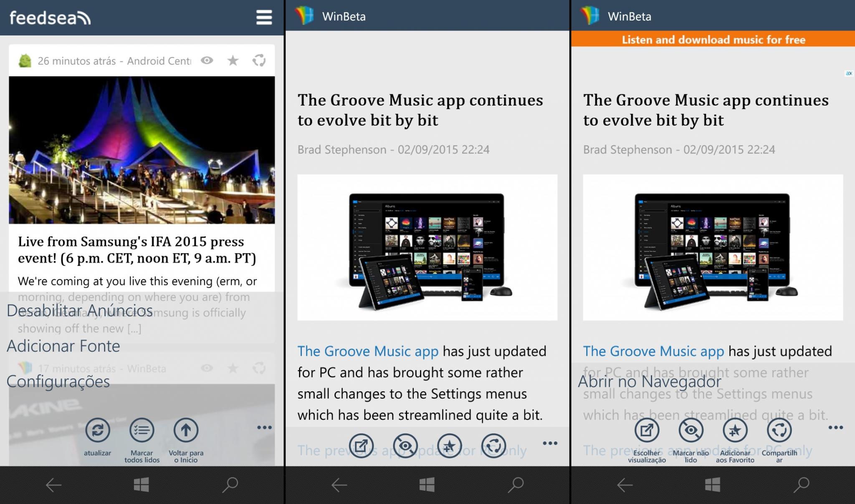Expand middle screen app bar ellipsis
855x504 pixels.
[x=550, y=443]
